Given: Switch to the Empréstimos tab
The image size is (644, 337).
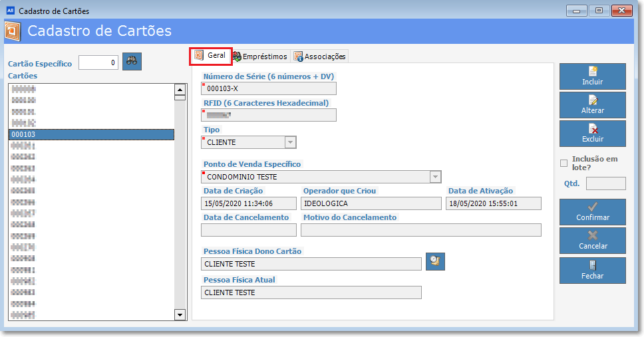Looking at the screenshot, I should (x=259, y=56).
